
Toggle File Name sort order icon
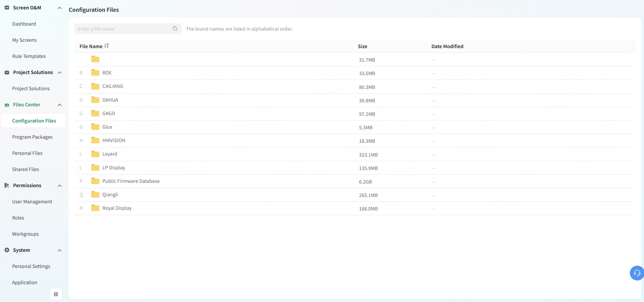click(x=106, y=46)
